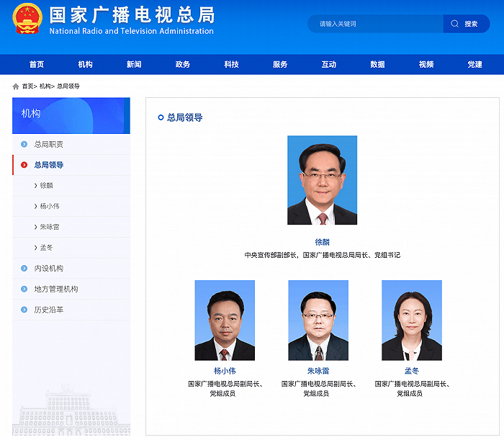The width and height of the screenshot is (504, 440).
Task: Open the 服务 navigation tab
Action: click(280, 65)
